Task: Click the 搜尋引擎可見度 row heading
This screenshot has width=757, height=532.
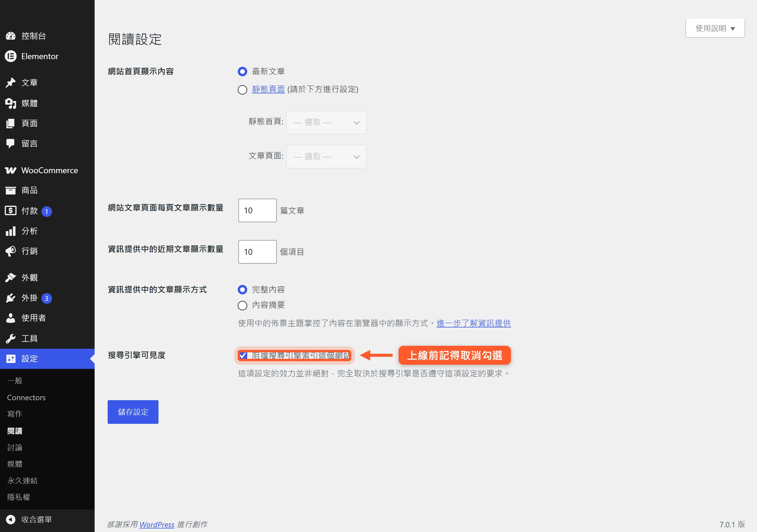Action: click(x=137, y=355)
